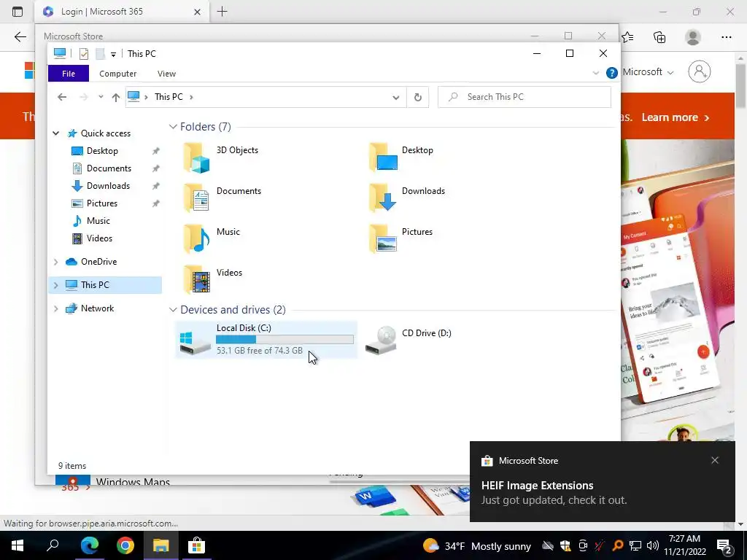Open a new Edge tab
The image size is (747, 560).
[222, 12]
